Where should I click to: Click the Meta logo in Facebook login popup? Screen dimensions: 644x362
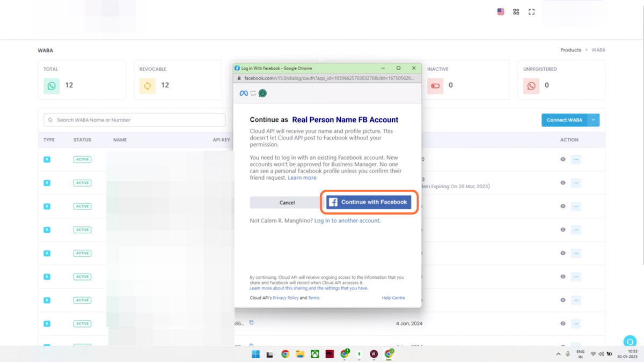coord(244,93)
